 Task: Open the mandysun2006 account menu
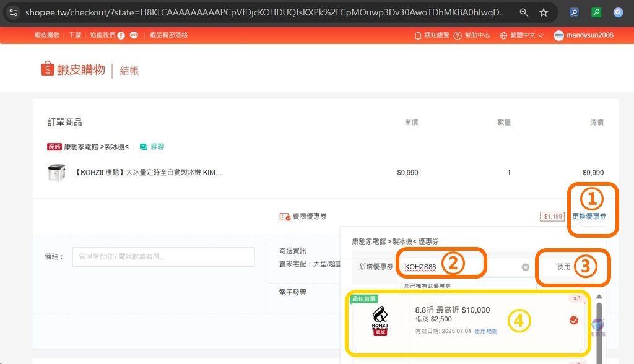(x=583, y=35)
